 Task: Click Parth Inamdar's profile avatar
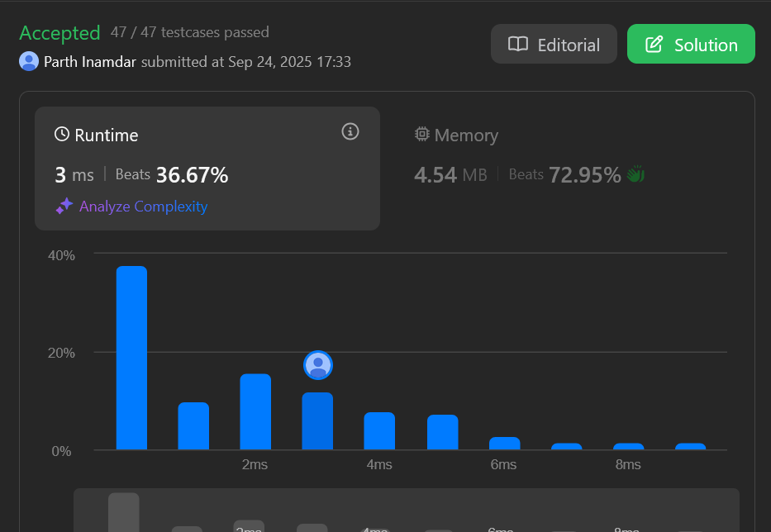pyautogui.click(x=29, y=62)
